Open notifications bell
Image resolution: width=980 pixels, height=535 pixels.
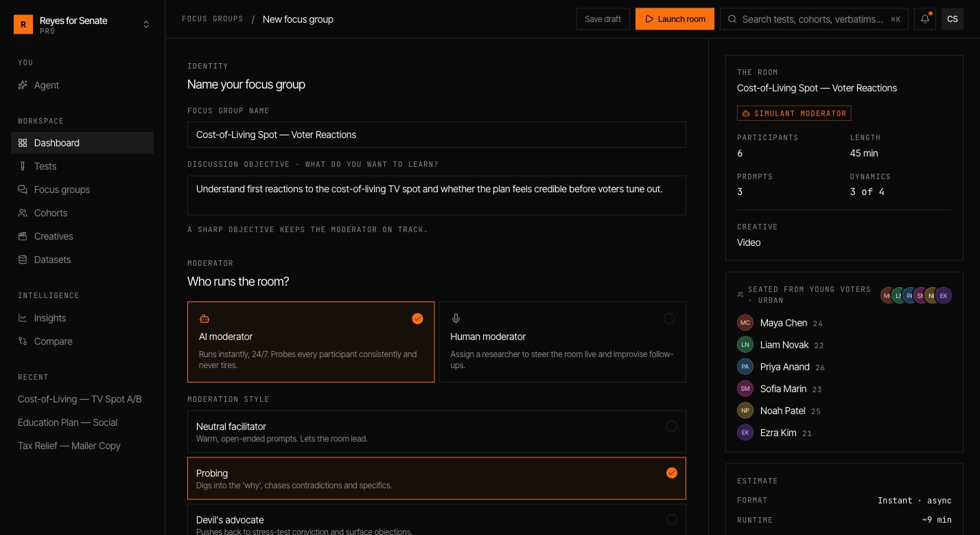pyautogui.click(x=925, y=19)
